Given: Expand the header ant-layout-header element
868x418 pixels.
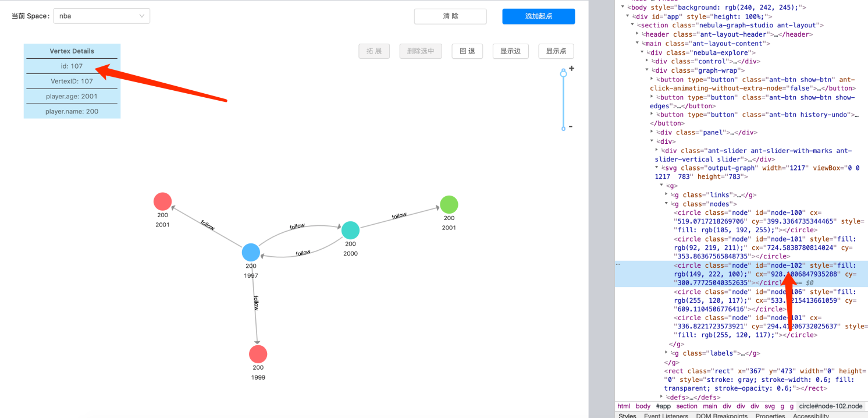Looking at the screenshot, I should click(x=636, y=34).
